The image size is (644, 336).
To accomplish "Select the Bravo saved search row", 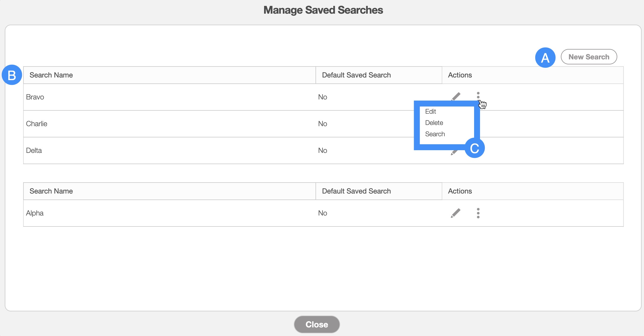I will click(35, 97).
